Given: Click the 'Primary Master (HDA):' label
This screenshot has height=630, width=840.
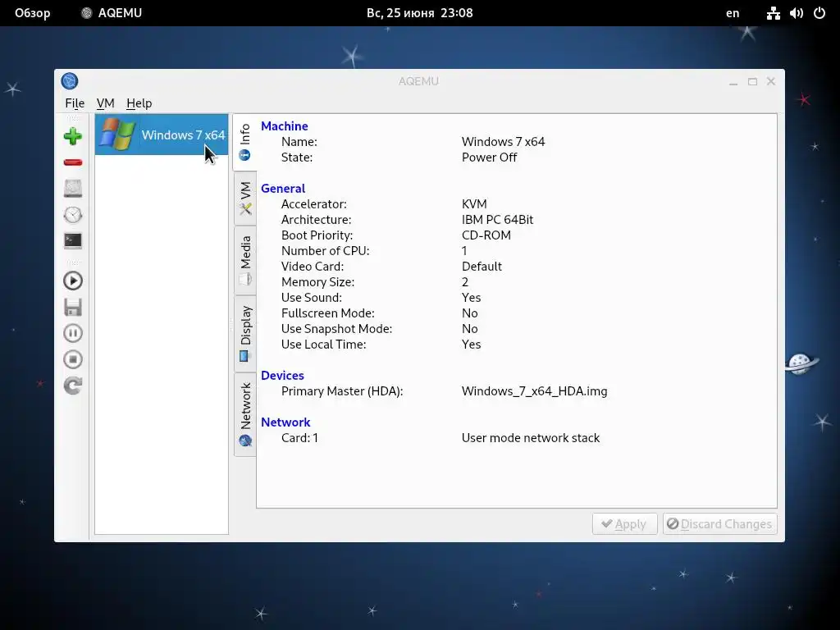Looking at the screenshot, I should (342, 391).
